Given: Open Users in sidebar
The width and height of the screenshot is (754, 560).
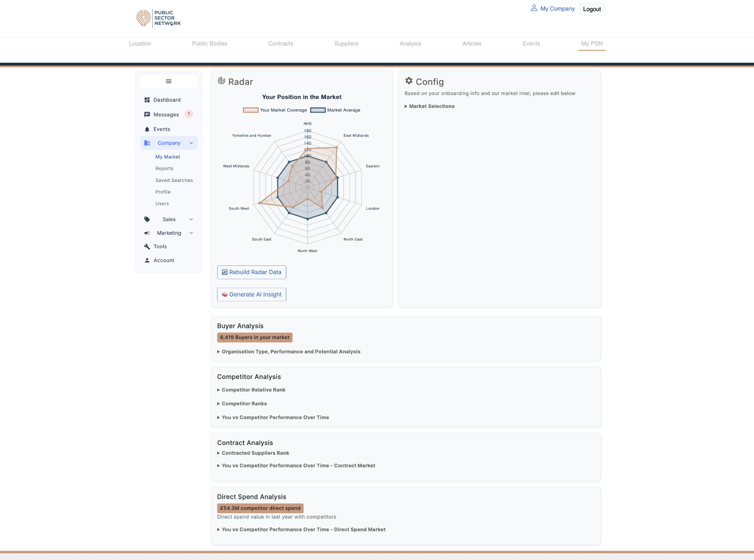Looking at the screenshot, I should [x=162, y=204].
